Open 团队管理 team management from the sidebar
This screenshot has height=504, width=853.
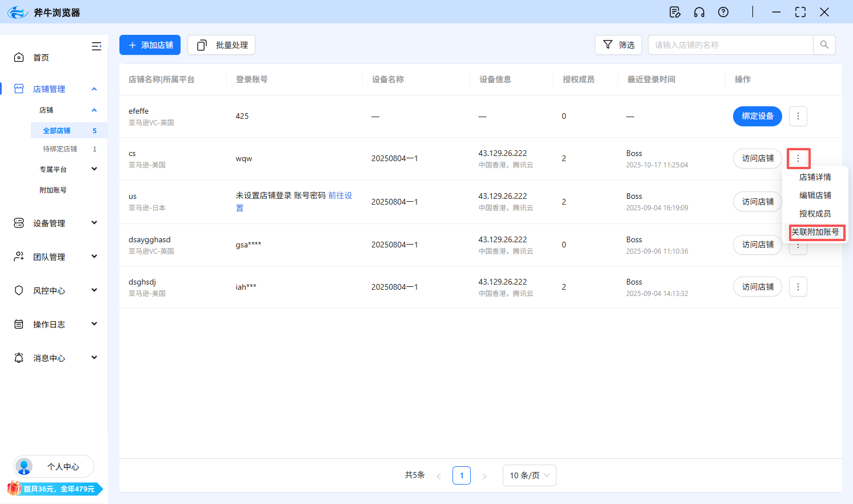pos(18,256)
